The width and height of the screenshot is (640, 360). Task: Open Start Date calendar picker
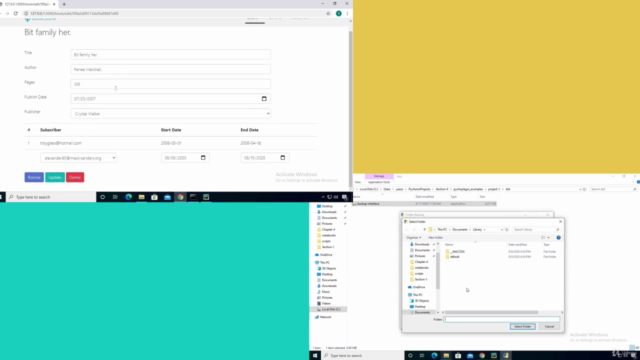203,158
